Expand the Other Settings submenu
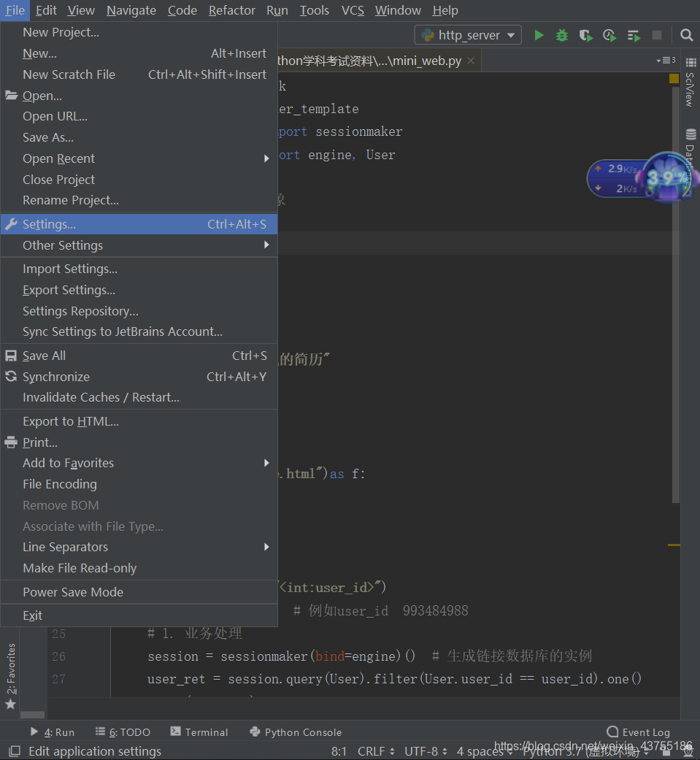Viewport: 700px width, 760px height. tap(139, 245)
